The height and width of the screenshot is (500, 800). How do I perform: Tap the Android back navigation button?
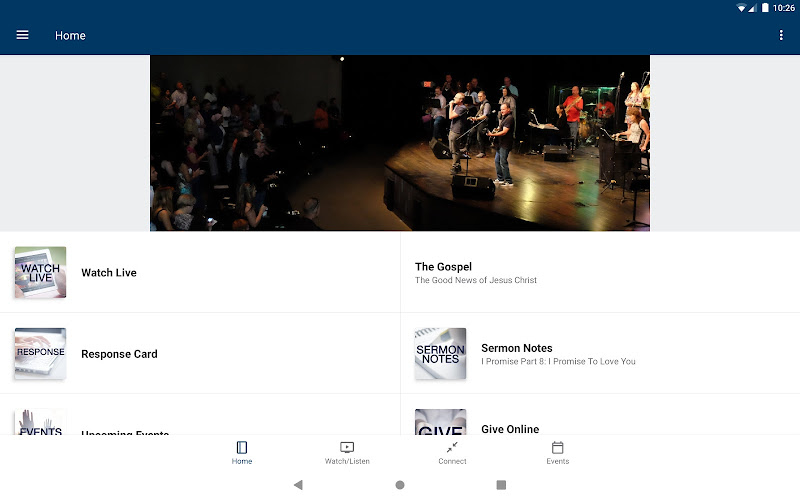[x=298, y=485]
